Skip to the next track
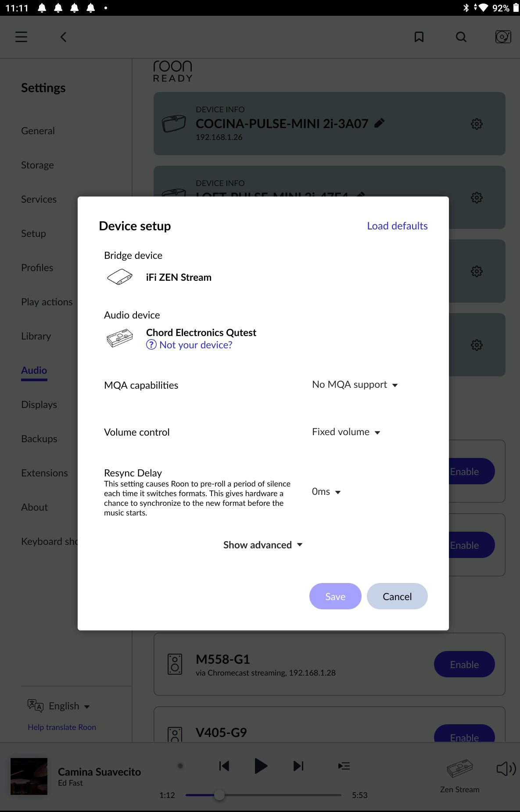520x812 pixels. click(298, 766)
